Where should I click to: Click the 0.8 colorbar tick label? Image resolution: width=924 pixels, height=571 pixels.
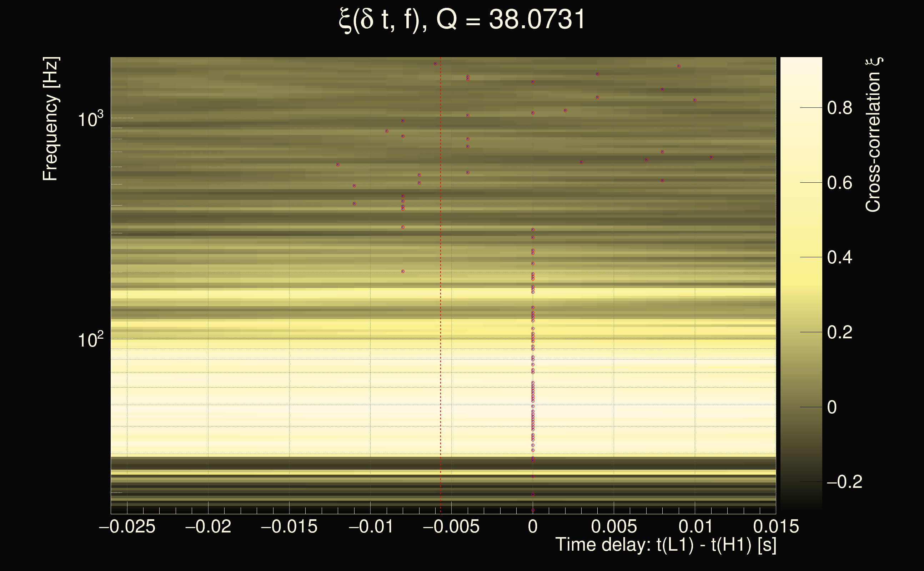tap(839, 108)
